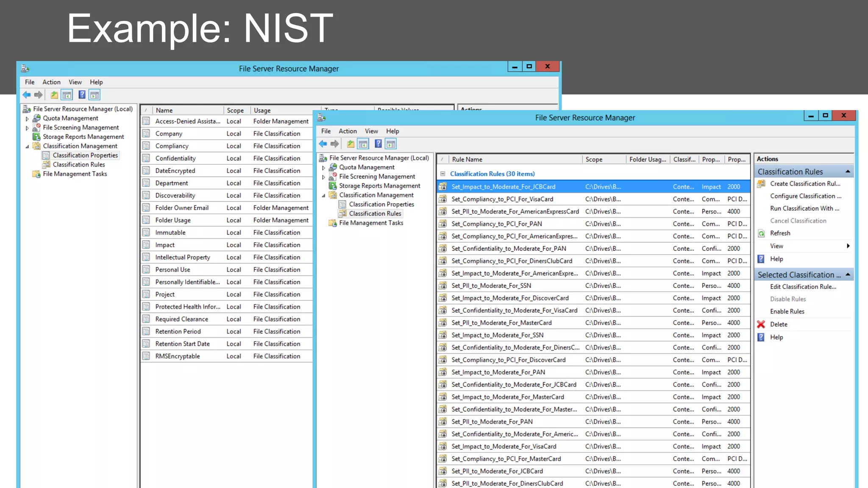The height and width of the screenshot is (488, 868).
Task: Click Help icon in back window toolbar
Action: click(82, 95)
